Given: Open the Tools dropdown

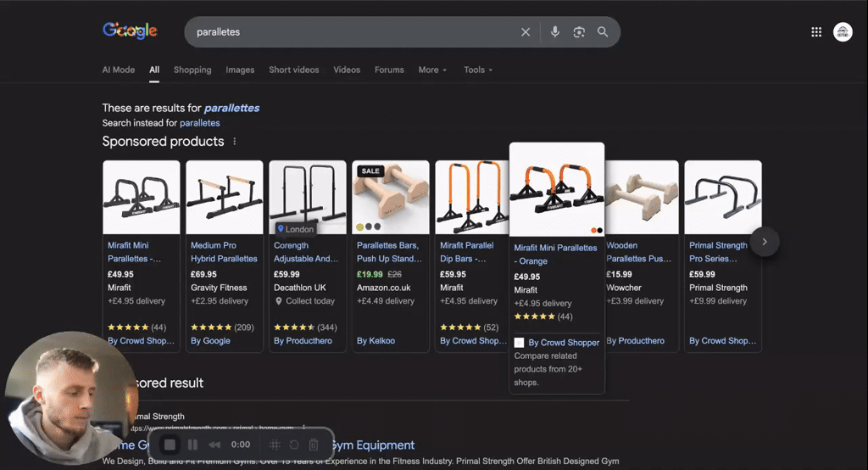Looking at the screenshot, I should pos(478,70).
